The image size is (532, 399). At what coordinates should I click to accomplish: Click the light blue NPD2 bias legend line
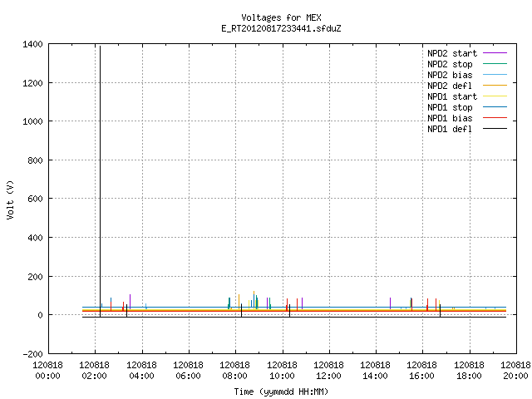495,75
